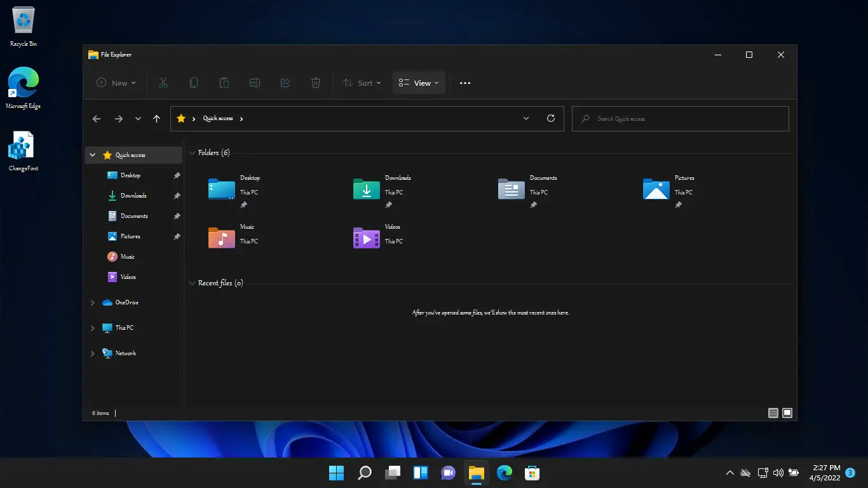Open the Sort dropdown menu
The height and width of the screenshot is (488, 868).
pyautogui.click(x=362, y=83)
